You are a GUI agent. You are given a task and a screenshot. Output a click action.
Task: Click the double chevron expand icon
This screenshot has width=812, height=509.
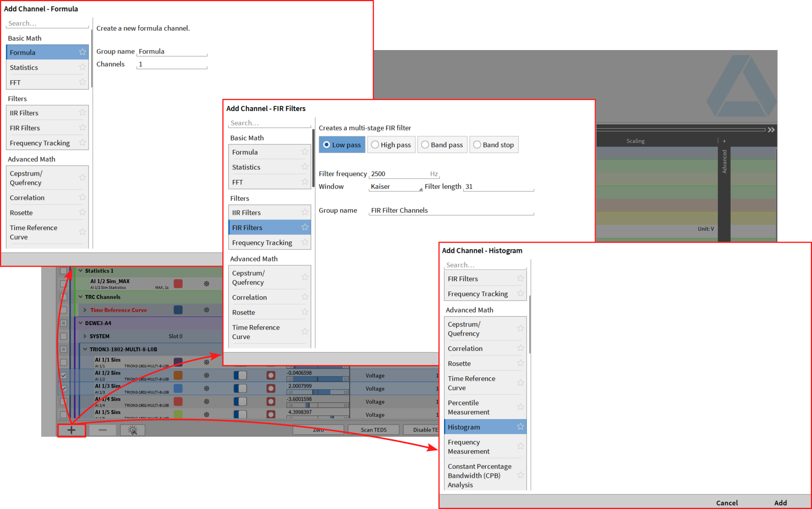coord(771,130)
